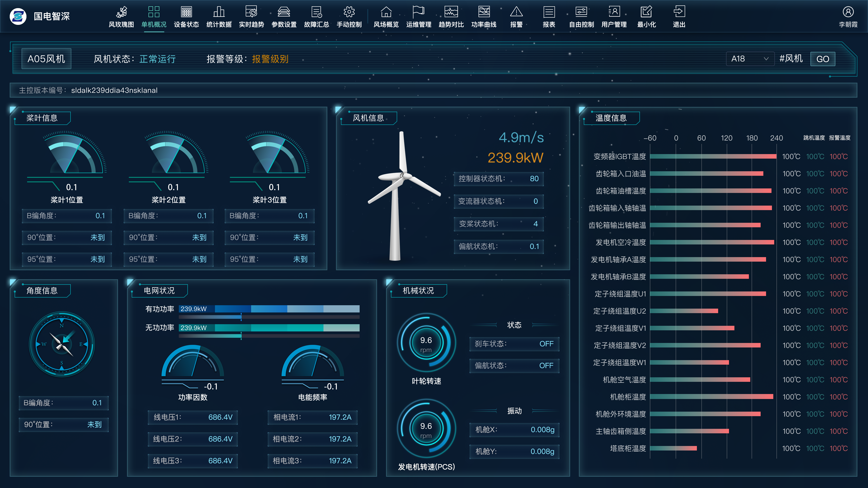Click the compass dial in 角度信息

62,344
